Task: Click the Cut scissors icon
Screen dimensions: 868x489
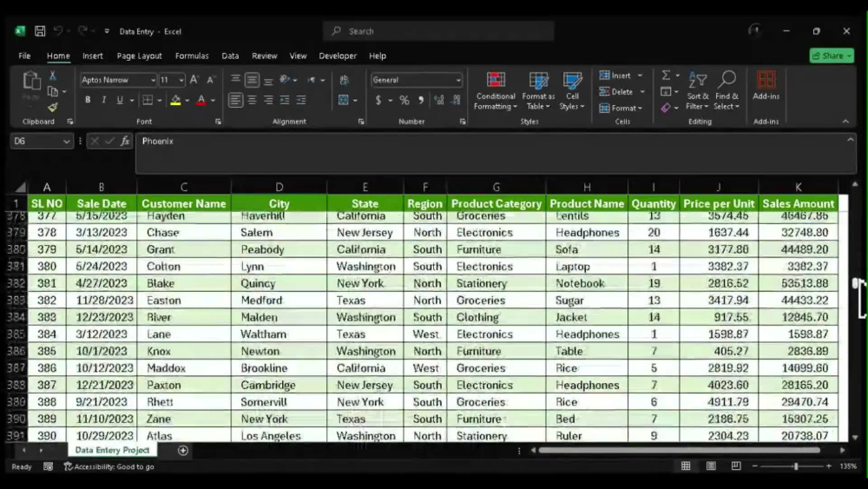Action: tap(53, 76)
